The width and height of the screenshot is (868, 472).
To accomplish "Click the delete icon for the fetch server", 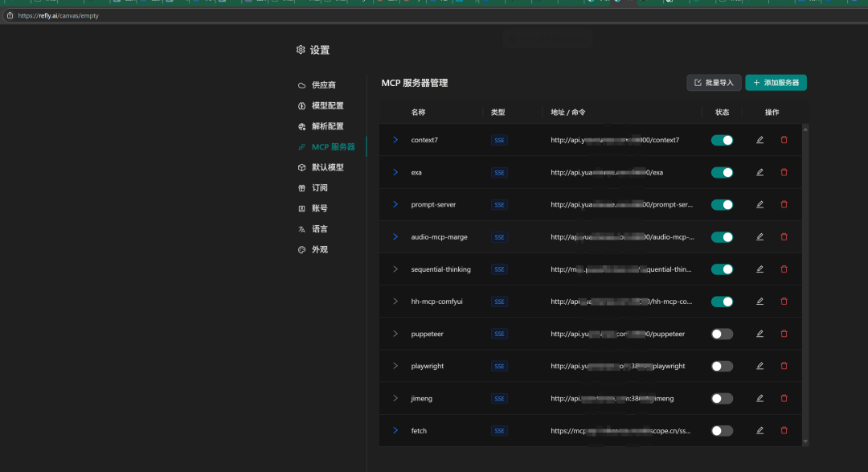I will 784,430.
